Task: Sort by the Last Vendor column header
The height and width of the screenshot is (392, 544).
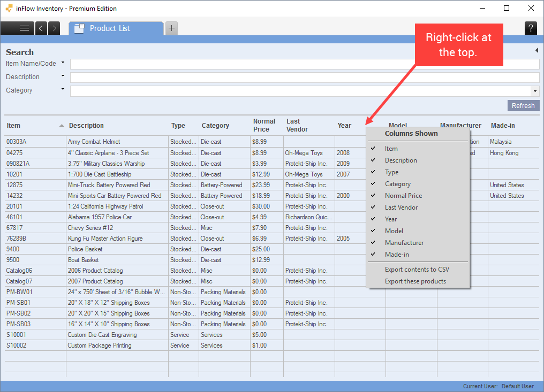Action: [297, 125]
